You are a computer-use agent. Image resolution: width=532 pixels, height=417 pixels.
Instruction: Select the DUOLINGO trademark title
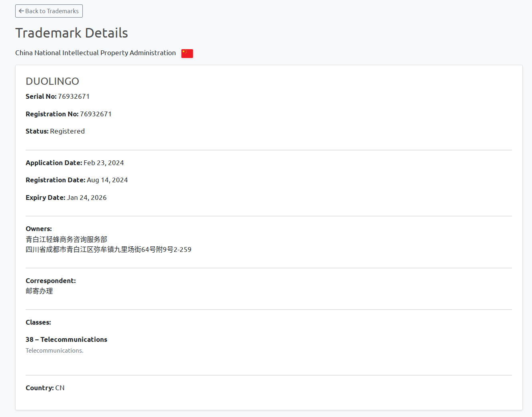(x=52, y=81)
